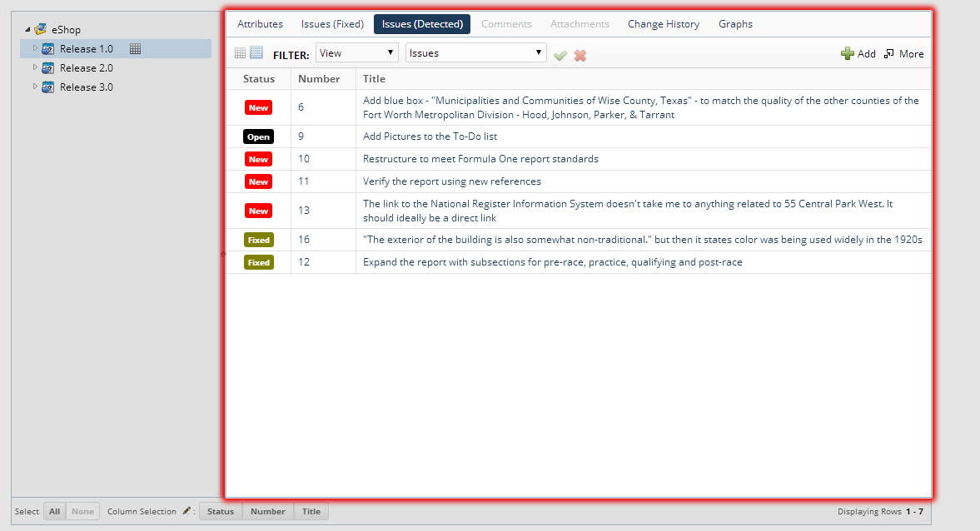The width and height of the screenshot is (980, 531).
Task: Expand the Release 3.0 tree node
Action: [35, 87]
